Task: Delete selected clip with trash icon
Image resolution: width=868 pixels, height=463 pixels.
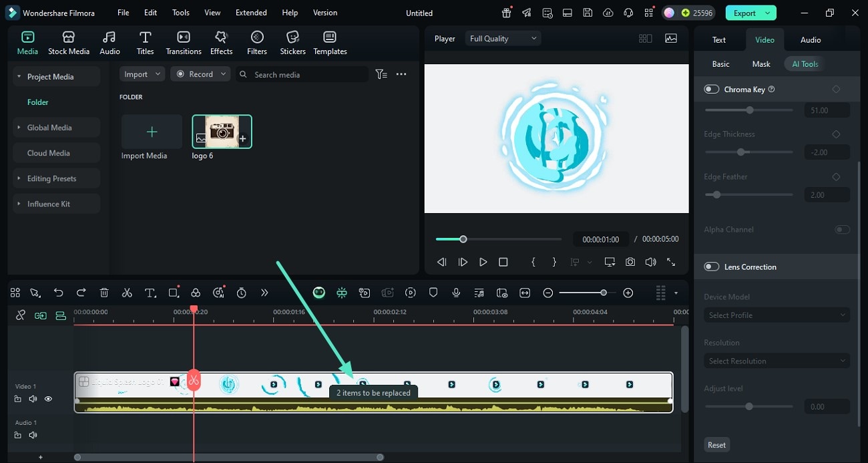Action: pos(104,293)
